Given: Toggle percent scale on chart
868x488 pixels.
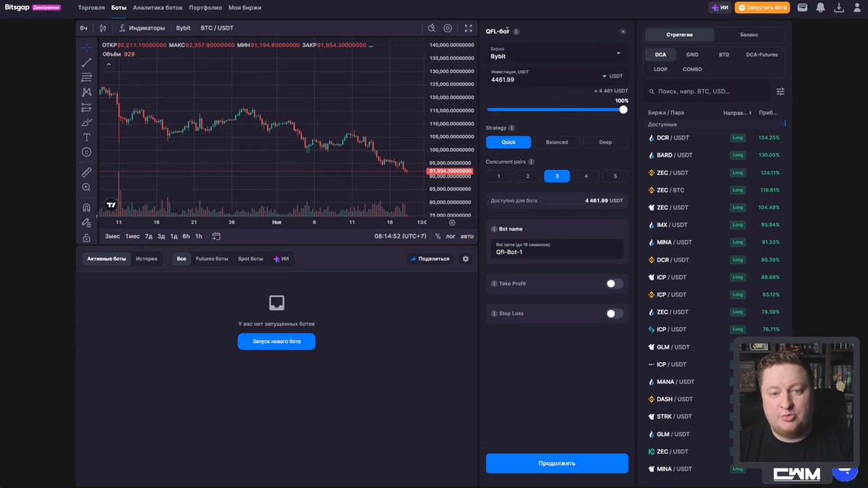Looking at the screenshot, I should coord(438,236).
